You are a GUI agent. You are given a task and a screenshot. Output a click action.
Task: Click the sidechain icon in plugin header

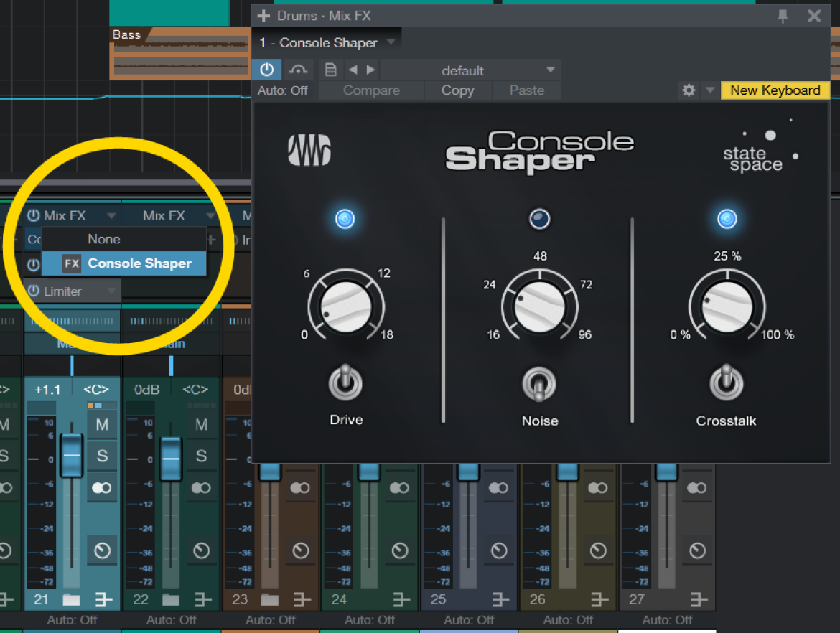click(298, 70)
